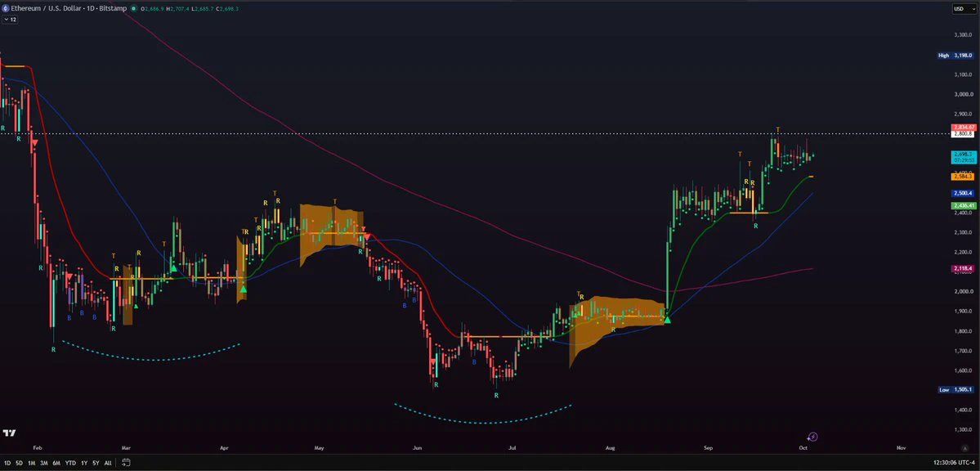Select the 3M date range
Viewport: 980px width, 471px height.
point(44,464)
